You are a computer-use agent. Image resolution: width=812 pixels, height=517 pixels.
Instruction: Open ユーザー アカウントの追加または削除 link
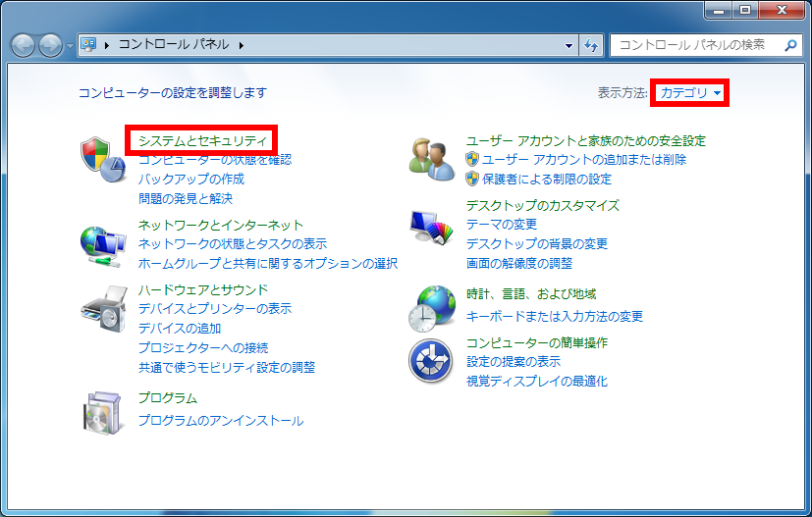(584, 159)
